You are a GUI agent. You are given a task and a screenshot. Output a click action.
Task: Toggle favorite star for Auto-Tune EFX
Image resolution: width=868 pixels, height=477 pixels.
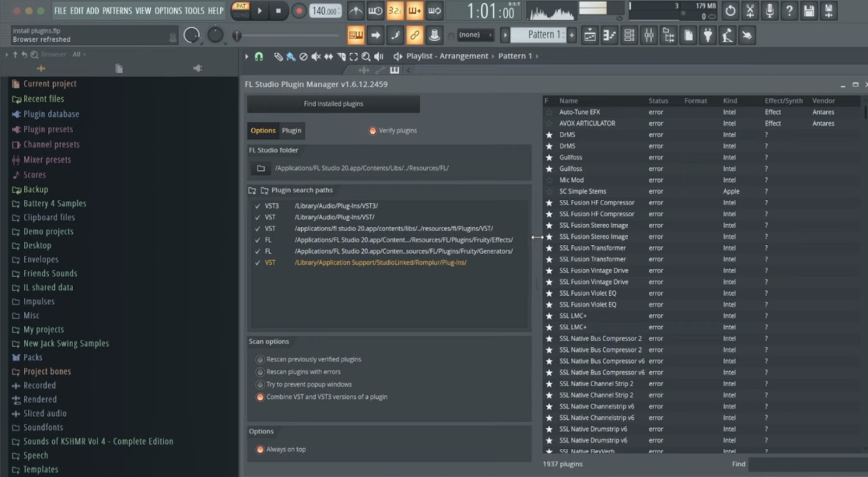(549, 112)
